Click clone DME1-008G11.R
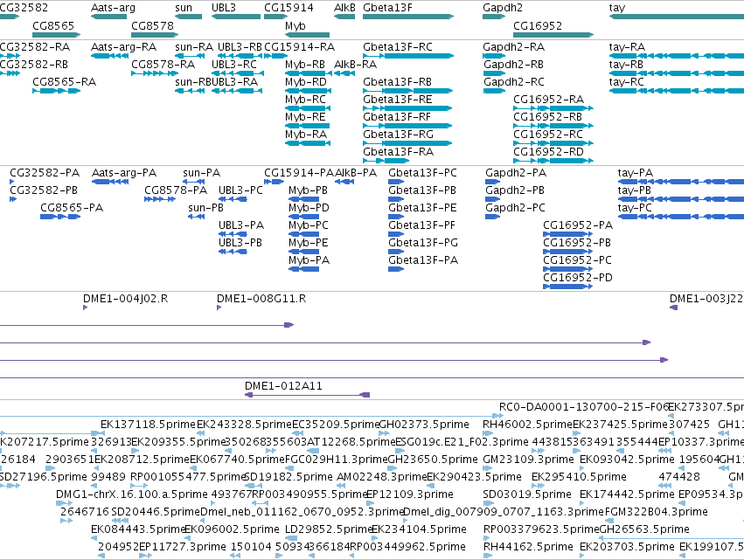 pos(261,299)
